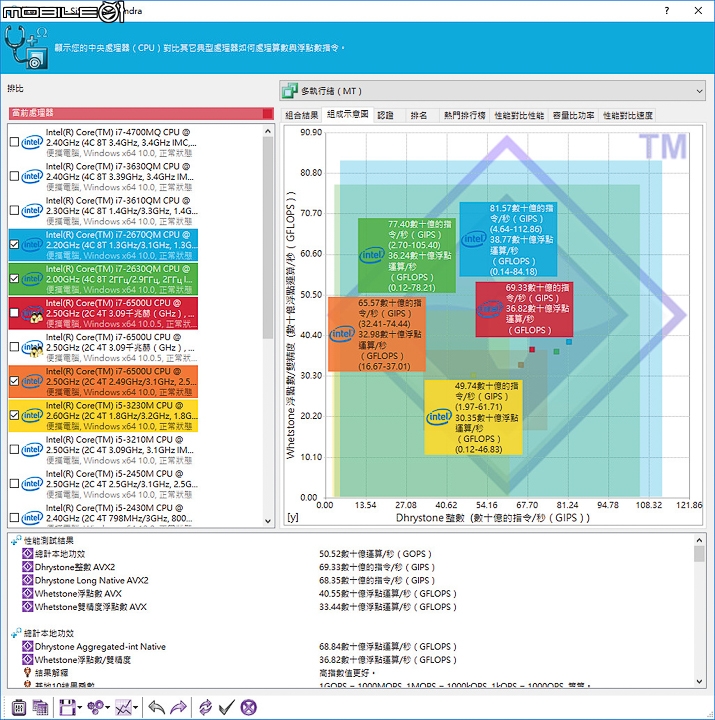The image size is (715, 720).
Task: Click processor list scroll-up arrow
Action: pos(268,131)
